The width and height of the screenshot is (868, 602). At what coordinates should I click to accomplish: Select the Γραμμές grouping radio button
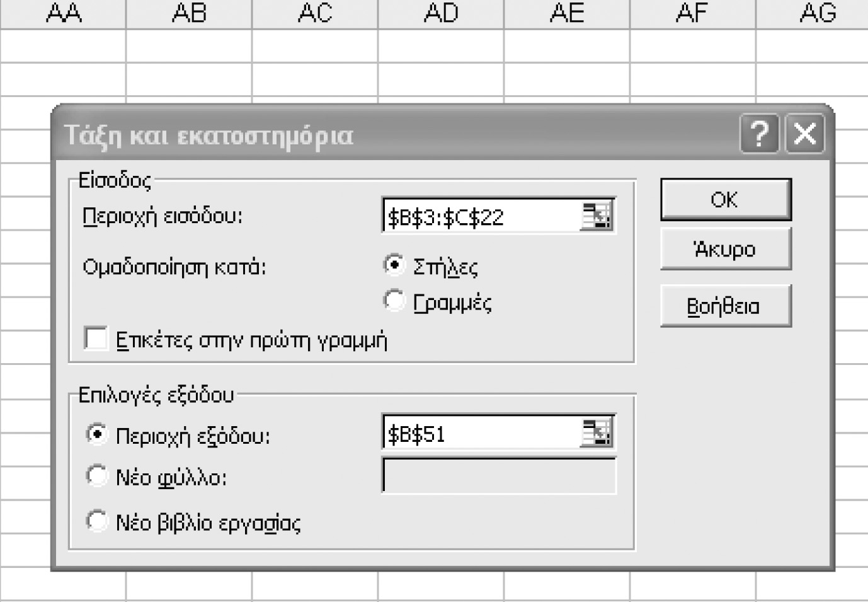point(395,300)
